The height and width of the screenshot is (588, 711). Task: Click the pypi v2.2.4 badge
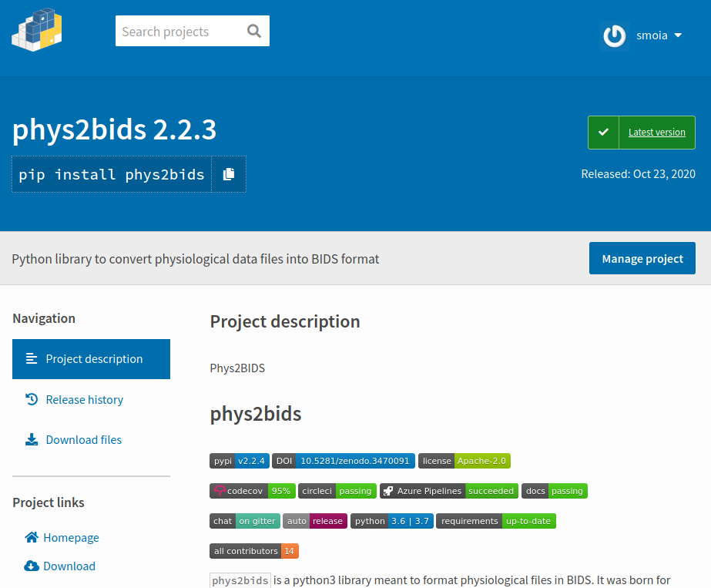click(240, 461)
